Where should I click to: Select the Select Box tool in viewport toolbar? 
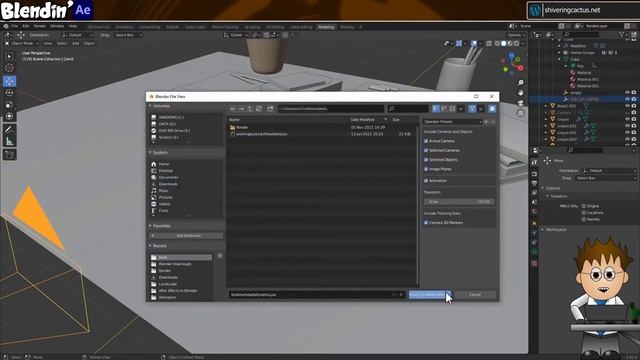9,56
